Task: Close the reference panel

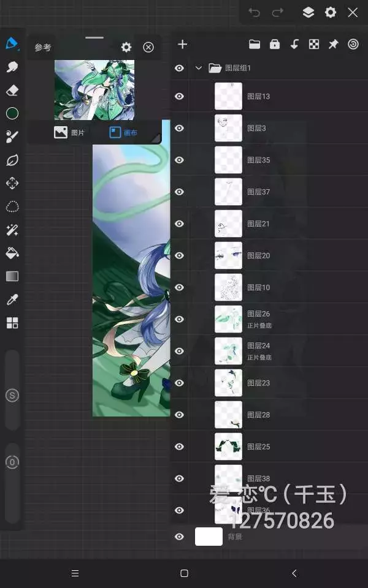Action: coord(148,47)
